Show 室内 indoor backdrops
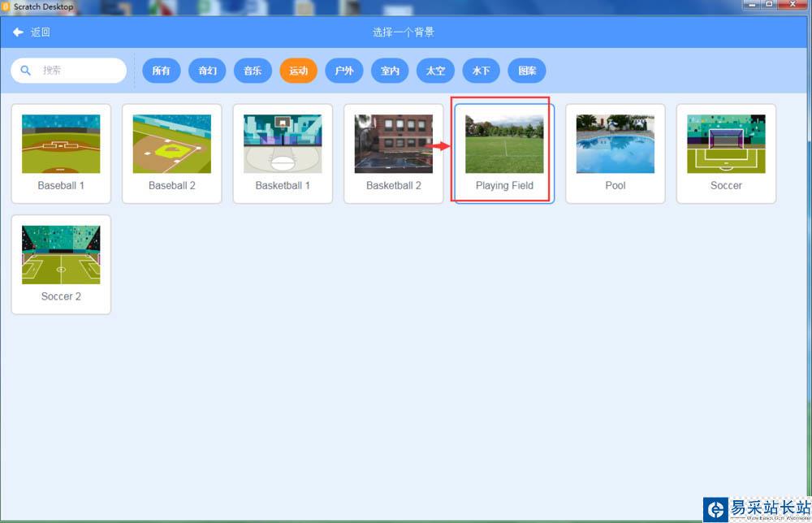The width and height of the screenshot is (812, 523). click(x=390, y=71)
